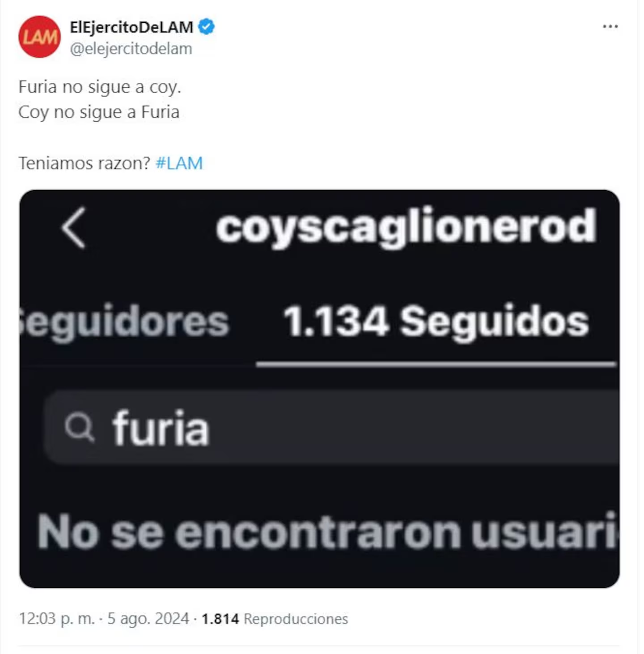Click the text Furia no sigue a coy
Viewport: 644px width, 654px height.
100,87
